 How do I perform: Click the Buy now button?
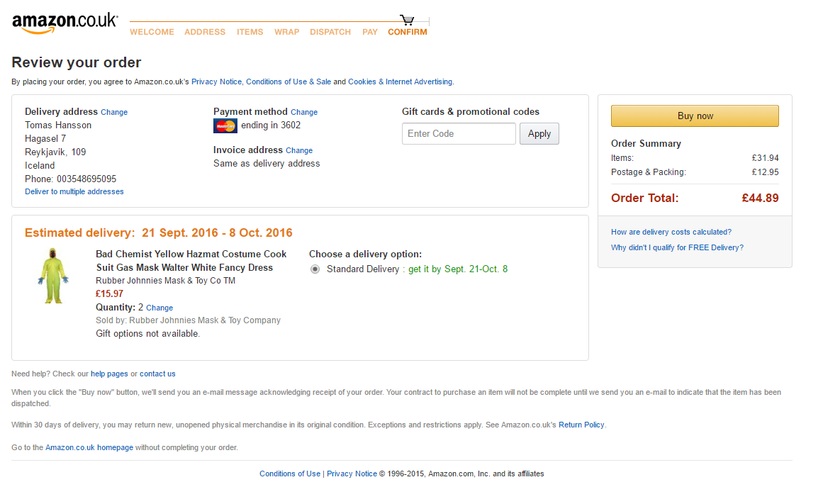(x=695, y=116)
